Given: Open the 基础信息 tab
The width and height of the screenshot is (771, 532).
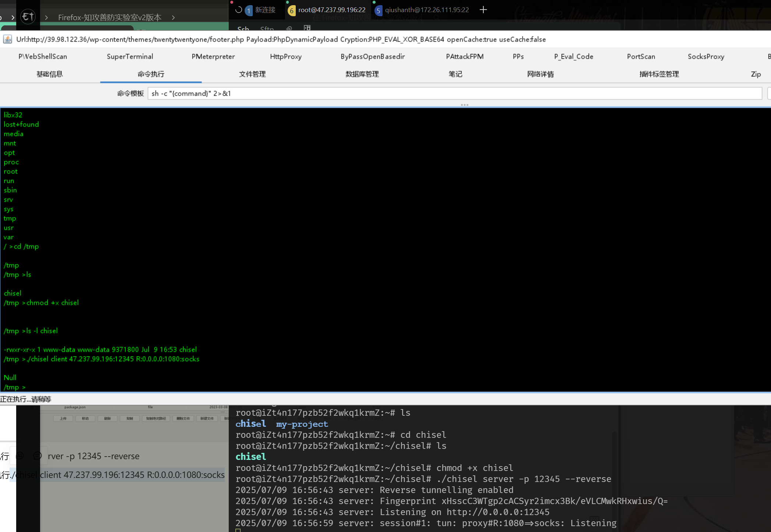Looking at the screenshot, I should tap(50, 74).
